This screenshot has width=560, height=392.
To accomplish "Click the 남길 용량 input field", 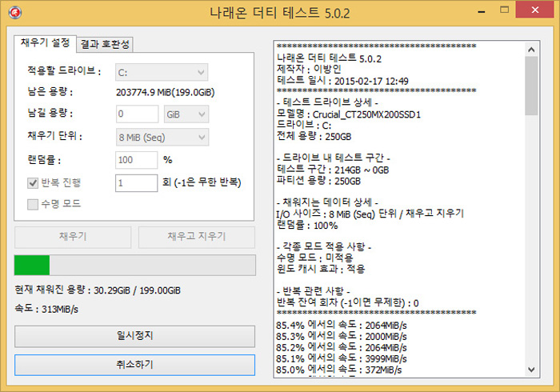I will tap(137, 114).
